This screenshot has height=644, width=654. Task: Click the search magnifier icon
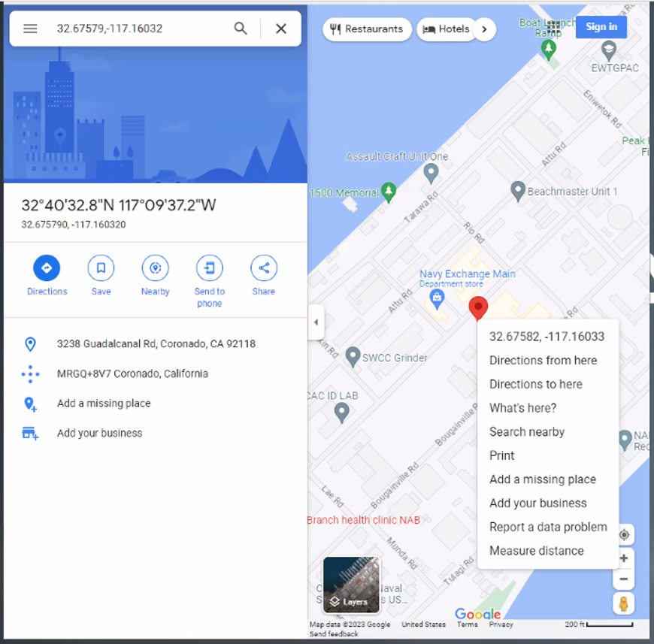[241, 29]
